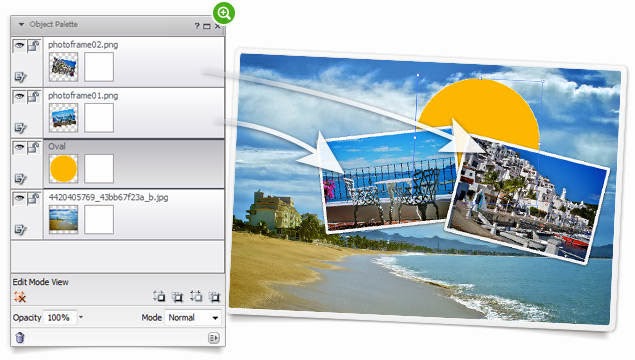Image resolution: width=635 pixels, height=360 pixels.
Task: Open properties icon for photoframe01.png
Action: (x=20, y=128)
